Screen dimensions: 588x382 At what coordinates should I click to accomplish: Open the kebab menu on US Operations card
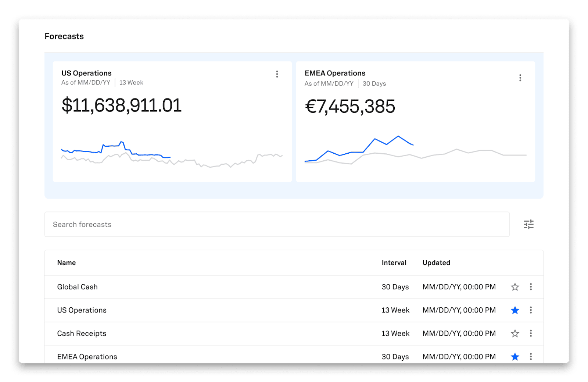click(x=277, y=74)
